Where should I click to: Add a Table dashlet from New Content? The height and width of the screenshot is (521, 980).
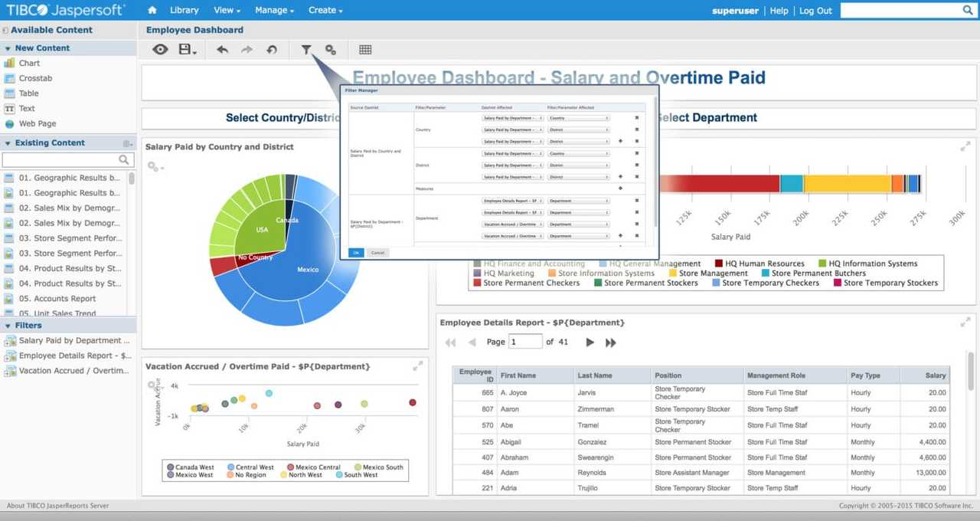pyautogui.click(x=28, y=93)
